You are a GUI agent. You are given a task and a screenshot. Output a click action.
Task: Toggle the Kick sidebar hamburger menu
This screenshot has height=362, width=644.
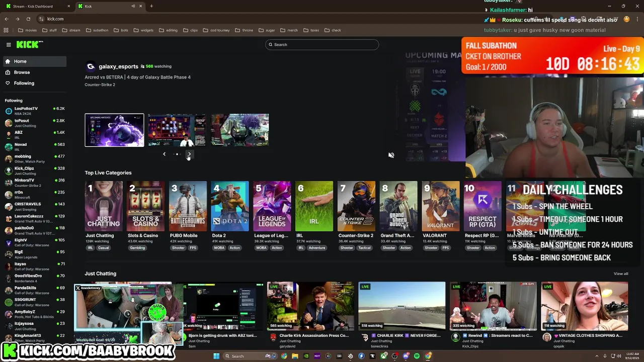click(x=9, y=45)
